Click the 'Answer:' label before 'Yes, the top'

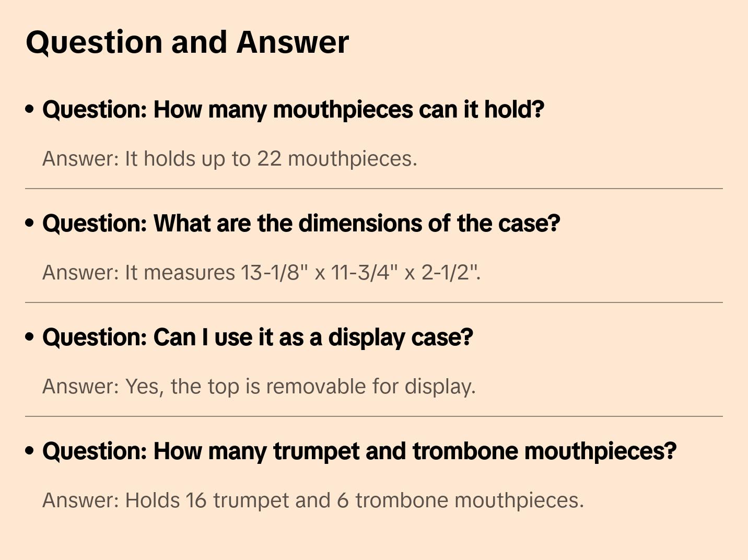pos(81,387)
